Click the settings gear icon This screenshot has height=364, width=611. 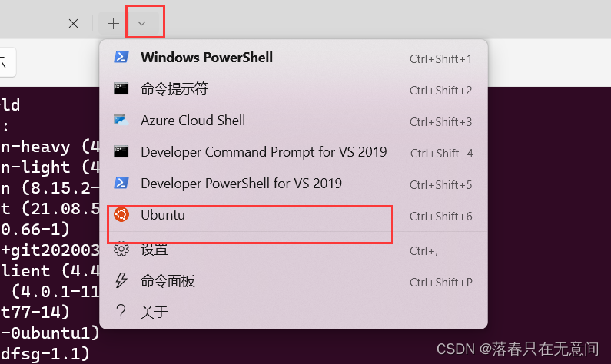pyautogui.click(x=121, y=249)
